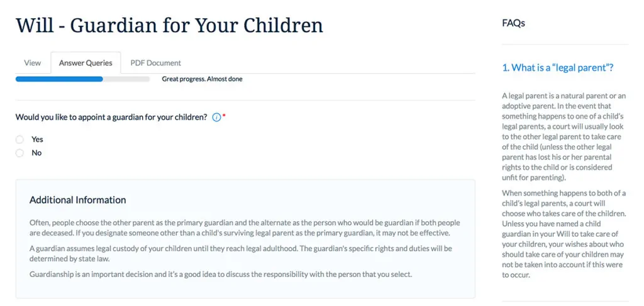Viewport: 644px width, 306px height.
Task: Switch to the View tab
Action: coord(33,63)
